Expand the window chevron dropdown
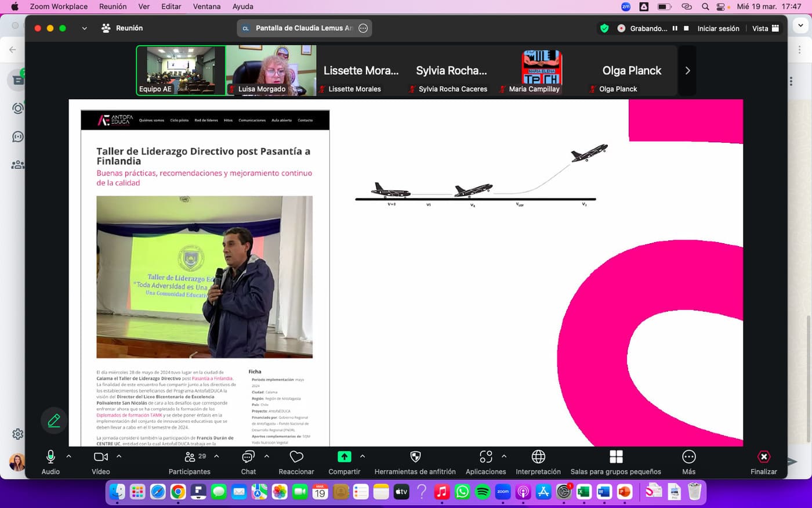 pyautogui.click(x=85, y=28)
